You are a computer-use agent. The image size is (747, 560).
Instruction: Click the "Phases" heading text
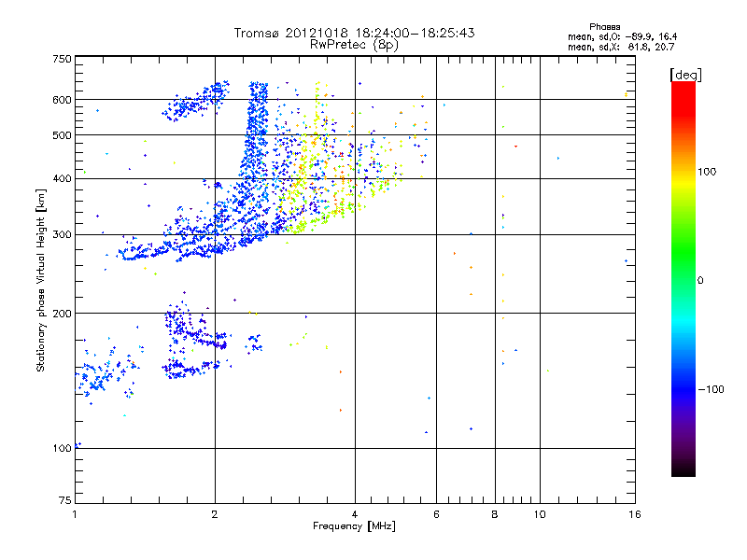click(x=604, y=27)
